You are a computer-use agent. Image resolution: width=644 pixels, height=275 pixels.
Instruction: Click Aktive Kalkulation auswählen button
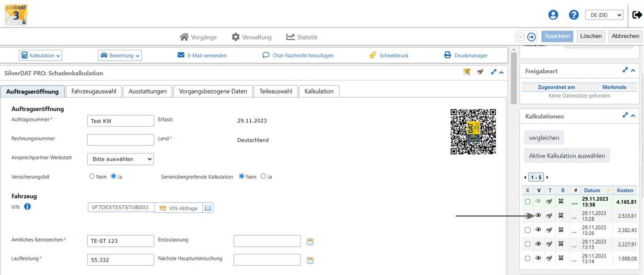point(567,156)
